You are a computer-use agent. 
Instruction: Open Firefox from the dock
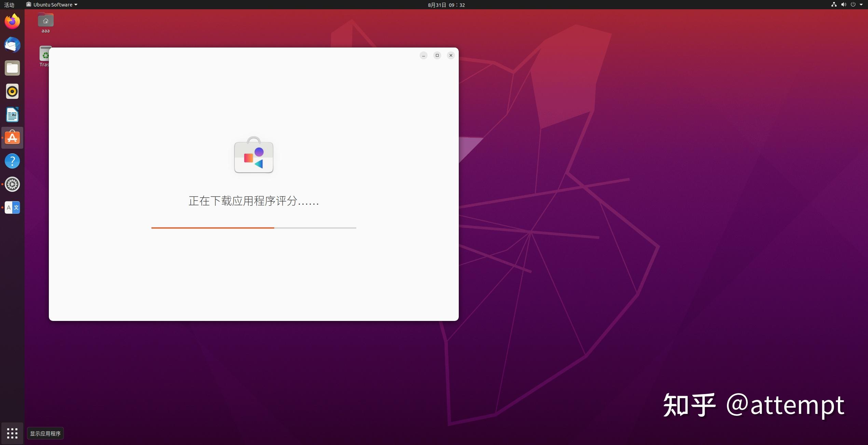12,22
